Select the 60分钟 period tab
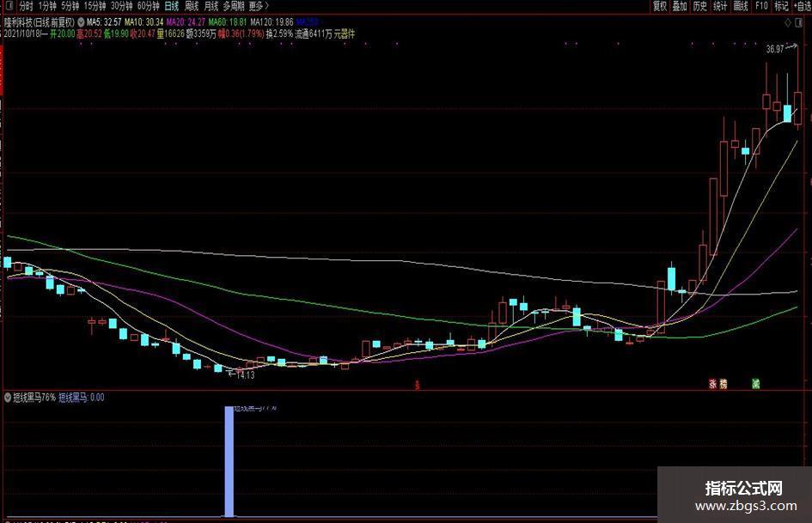Image resolution: width=812 pixels, height=523 pixels. [x=149, y=6]
